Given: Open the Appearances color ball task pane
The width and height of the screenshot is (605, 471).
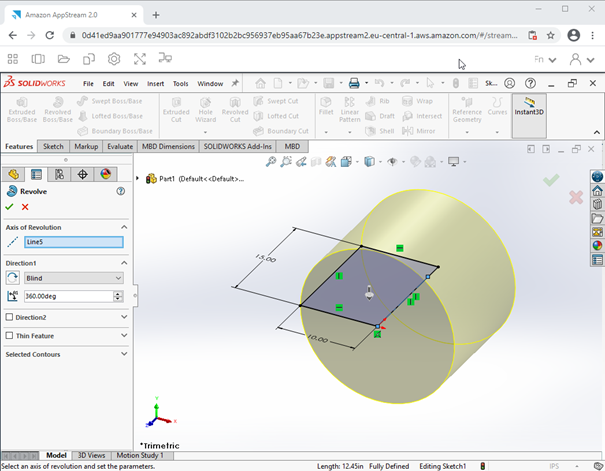Looking at the screenshot, I should (597, 246).
